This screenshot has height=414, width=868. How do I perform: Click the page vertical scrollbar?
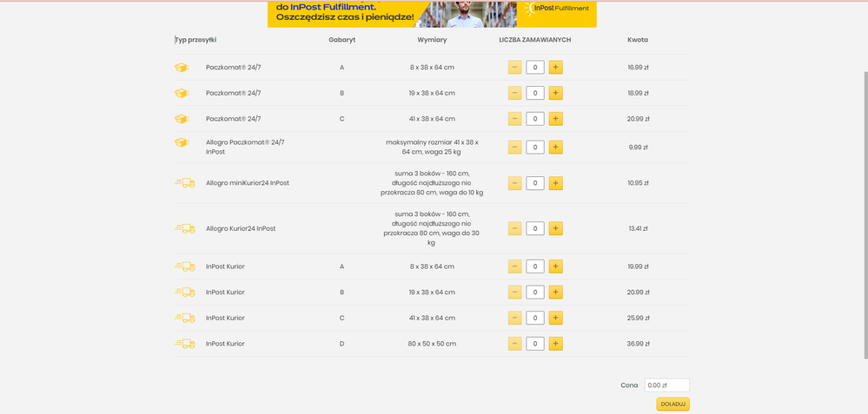coord(865,214)
